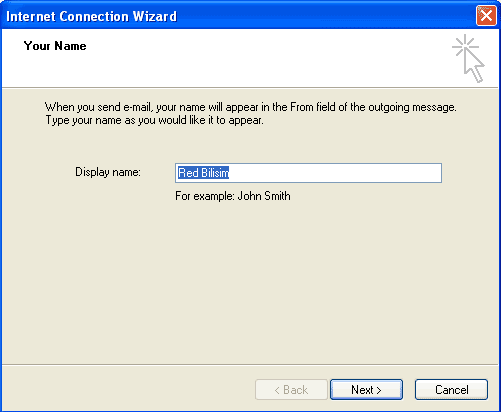Click the wizard cursor icon in header

pyautogui.click(x=468, y=58)
